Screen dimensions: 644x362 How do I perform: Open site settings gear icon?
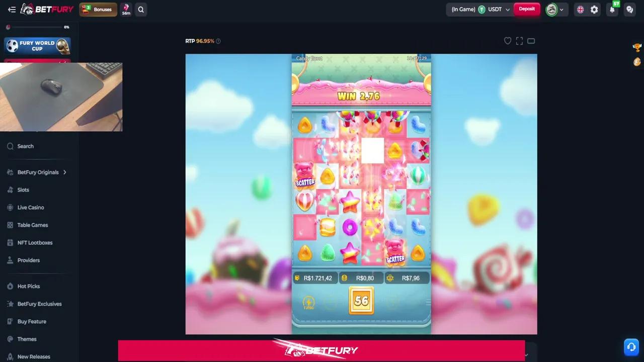(x=594, y=10)
